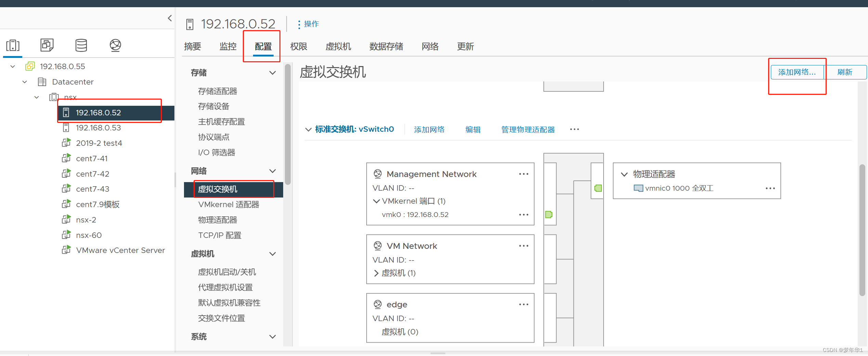868x356 pixels.
Task: Switch to the 监控 tab
Action: pos(228,47)
